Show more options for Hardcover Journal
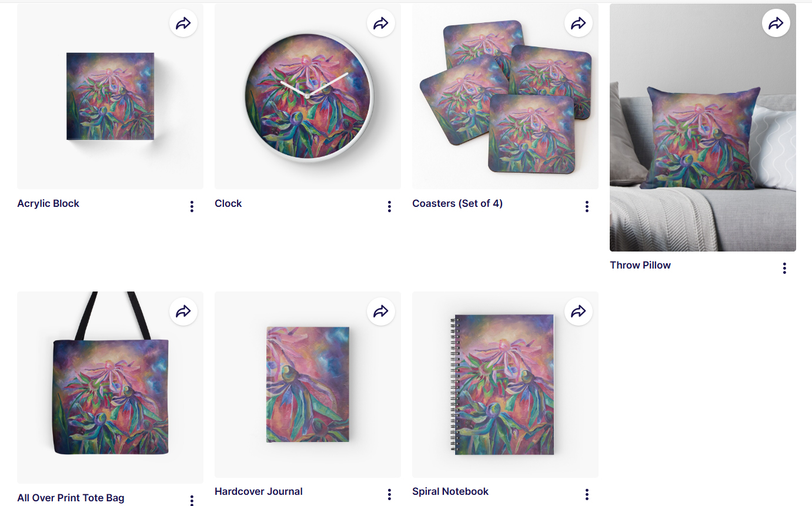This screenshot has height=506, width=812. coord(389,494)
